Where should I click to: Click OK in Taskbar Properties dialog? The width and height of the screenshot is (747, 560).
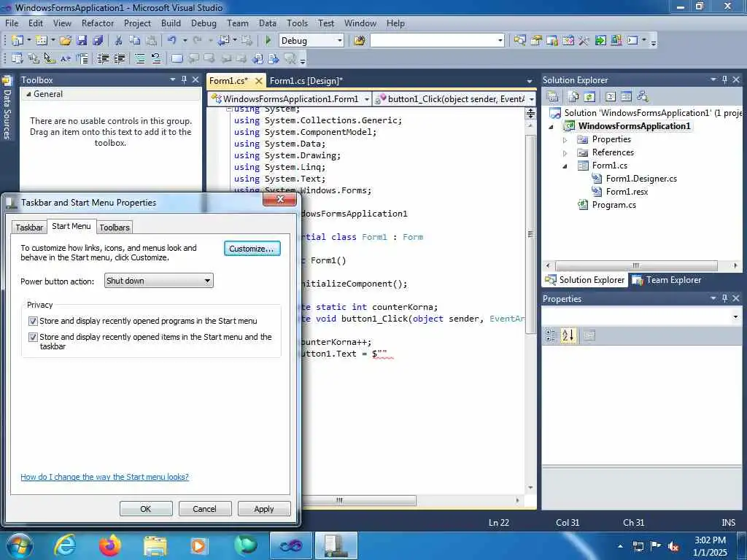pos(146,508)
